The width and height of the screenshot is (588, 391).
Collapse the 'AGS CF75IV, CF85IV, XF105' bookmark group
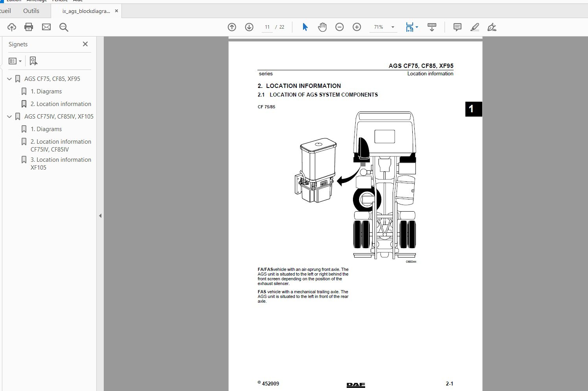pos(9,117)
